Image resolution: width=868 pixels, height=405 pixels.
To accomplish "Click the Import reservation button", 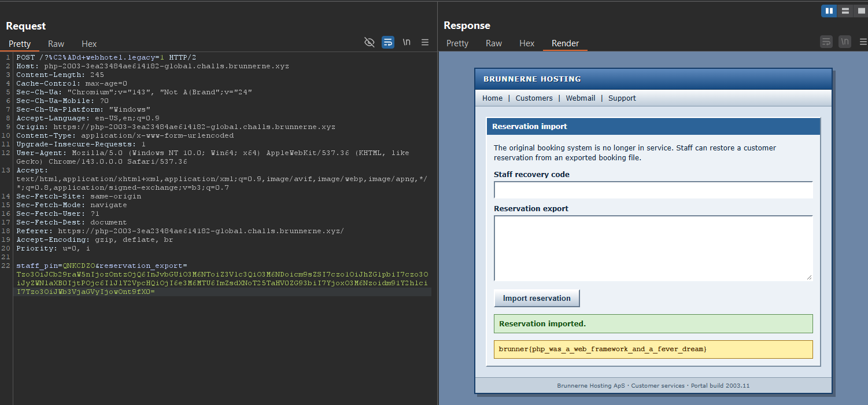I will click(x=537, y=298).
